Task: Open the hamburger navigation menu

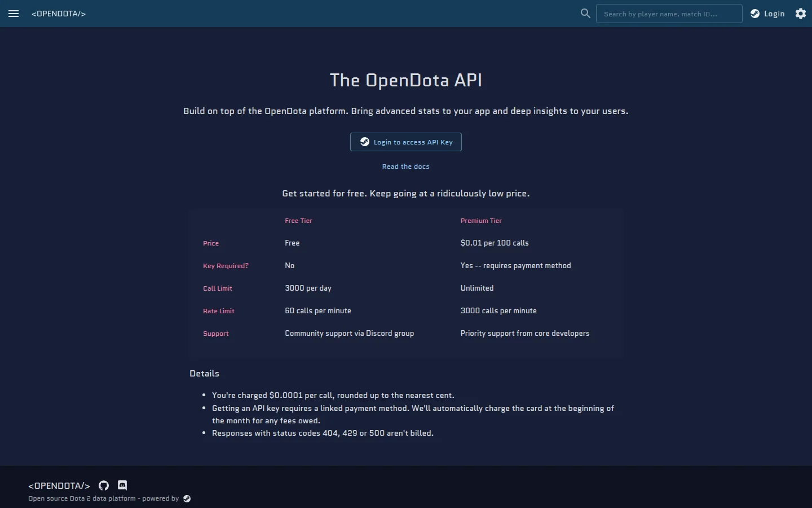Action: [x=14, y=14]
